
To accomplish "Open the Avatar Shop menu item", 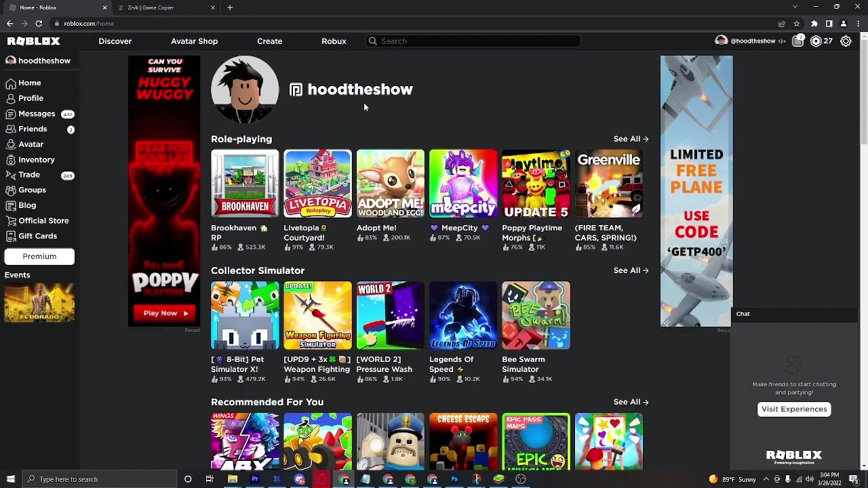I will point(194,41).
